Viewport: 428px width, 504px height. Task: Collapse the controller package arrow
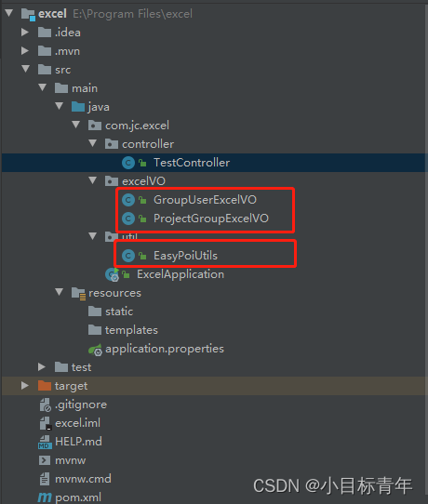93,143
